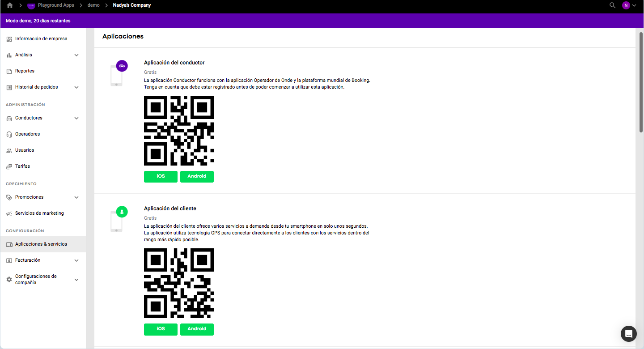Open the chat support bubble icon
This screenshot has width=644, height=349.
pyautogui.click(x=629, y=334)
